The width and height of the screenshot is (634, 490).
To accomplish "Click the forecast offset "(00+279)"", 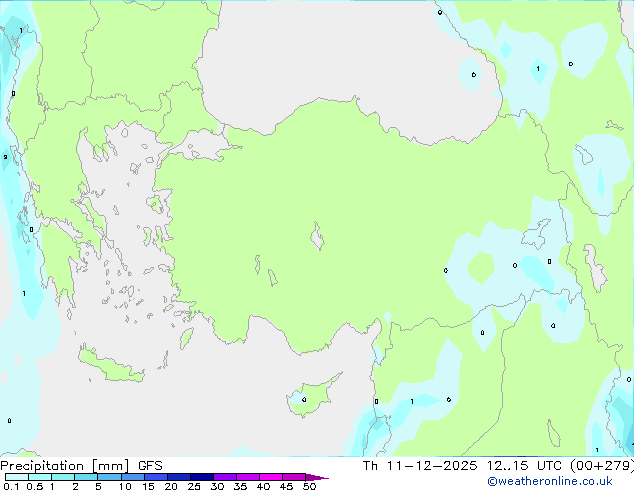I will point(602,466).
